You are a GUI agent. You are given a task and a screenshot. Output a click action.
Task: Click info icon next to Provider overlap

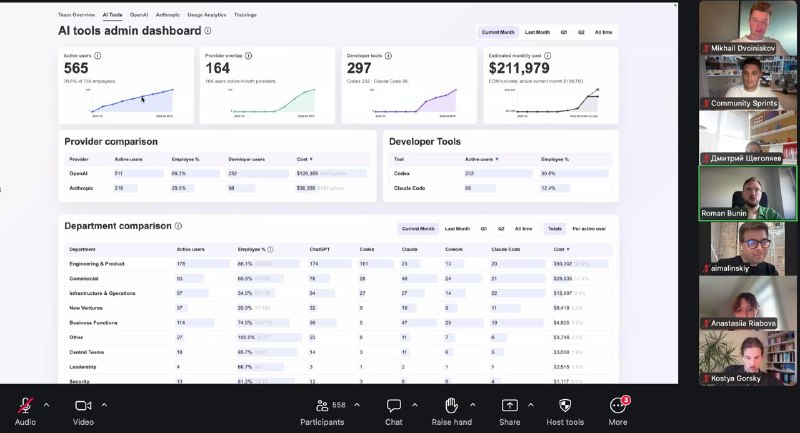click(x=248, y=56)
